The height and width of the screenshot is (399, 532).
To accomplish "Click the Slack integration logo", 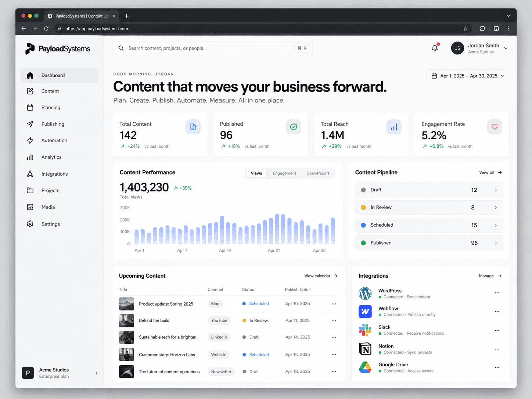I will click(365, 330).
